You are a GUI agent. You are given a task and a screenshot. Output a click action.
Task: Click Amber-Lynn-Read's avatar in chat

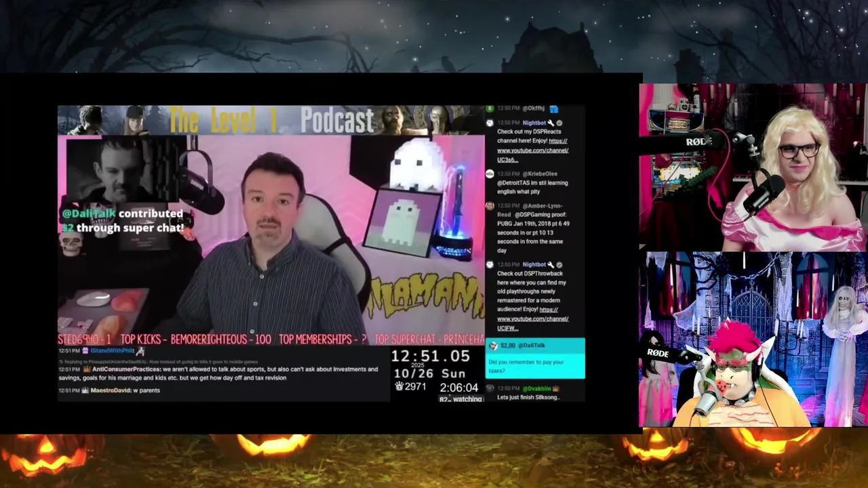pyautogui.click(x=490, y=206)
